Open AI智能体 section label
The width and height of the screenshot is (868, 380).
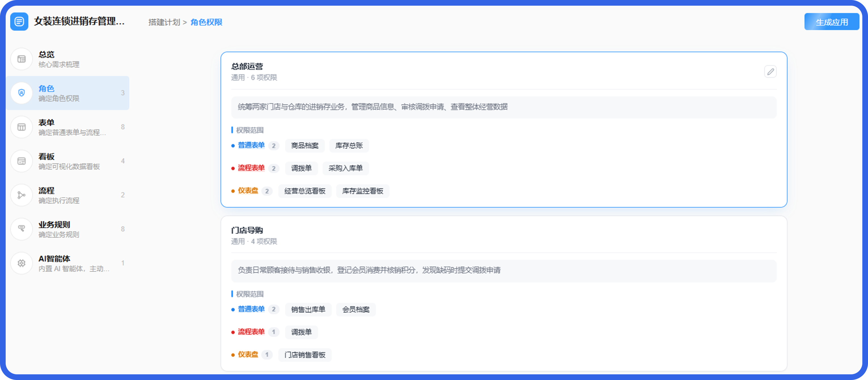tap(54, 259)
